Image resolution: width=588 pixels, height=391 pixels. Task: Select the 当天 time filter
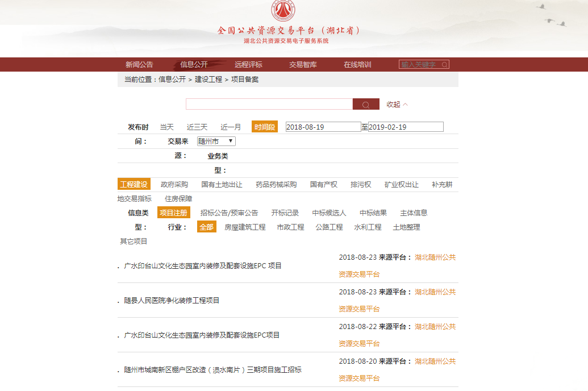tap(166, 127)
